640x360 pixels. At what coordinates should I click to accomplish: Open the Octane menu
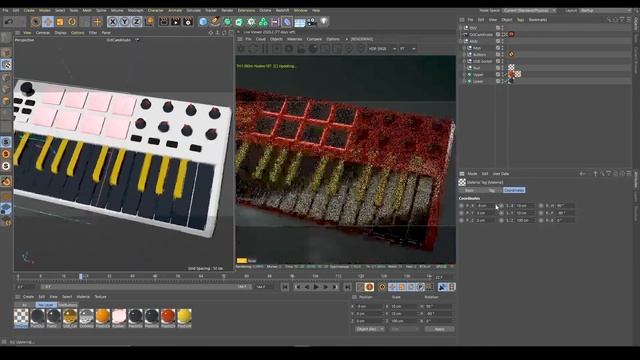click(265, 11)
